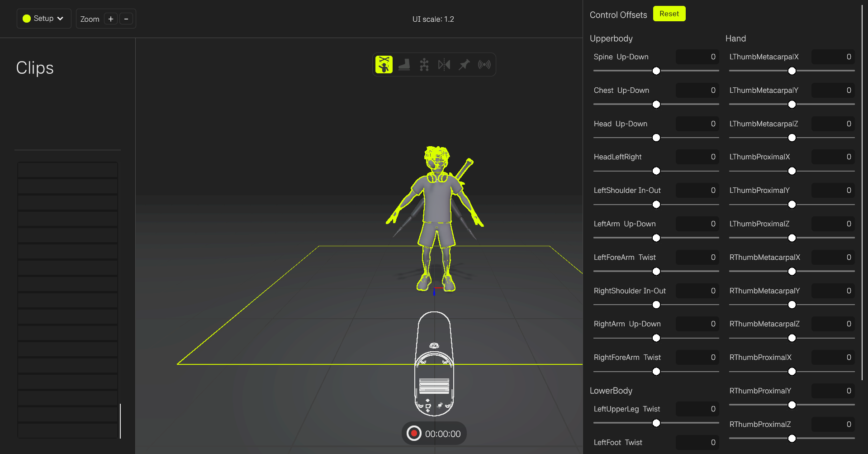The height and width of the screenshot is (454, 868).
Task: Start recording with the red record button
Action: click(413, 434)
